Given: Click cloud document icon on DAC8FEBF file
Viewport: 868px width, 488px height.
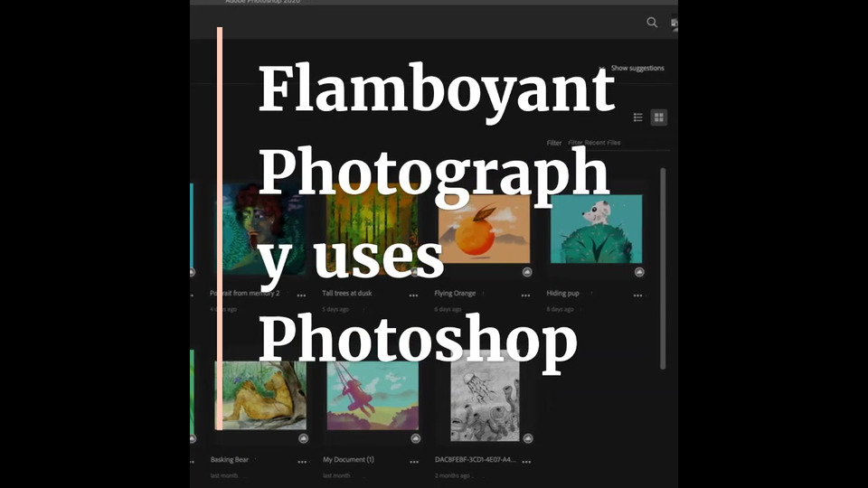Looking at the screenshot, I should click(x=528, y=438).
